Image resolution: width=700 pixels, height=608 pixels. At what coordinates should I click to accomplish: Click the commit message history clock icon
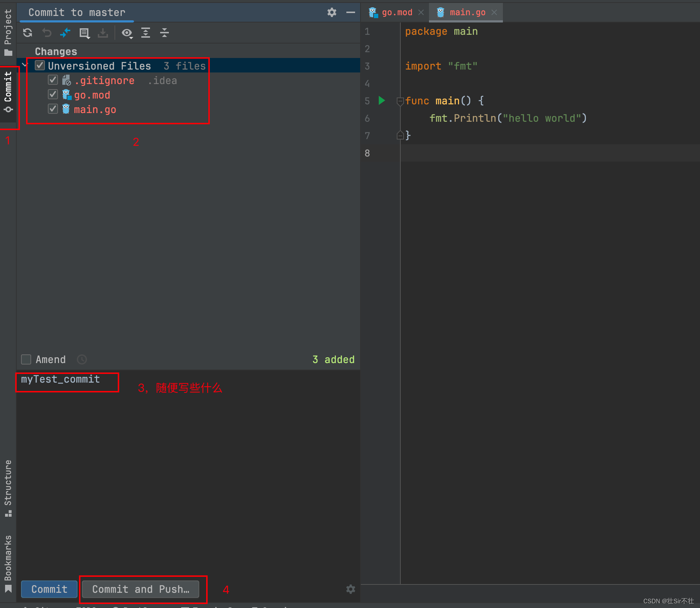click(82, 359)
